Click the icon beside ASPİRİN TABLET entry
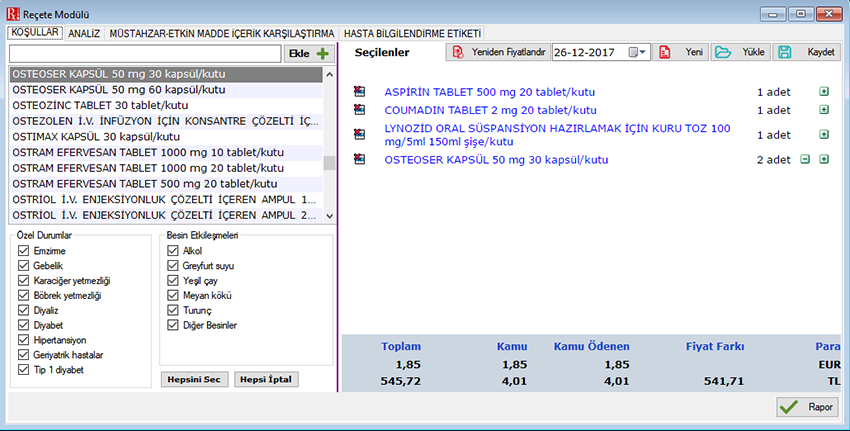The image size is (850, 431). tap(360, 92)
